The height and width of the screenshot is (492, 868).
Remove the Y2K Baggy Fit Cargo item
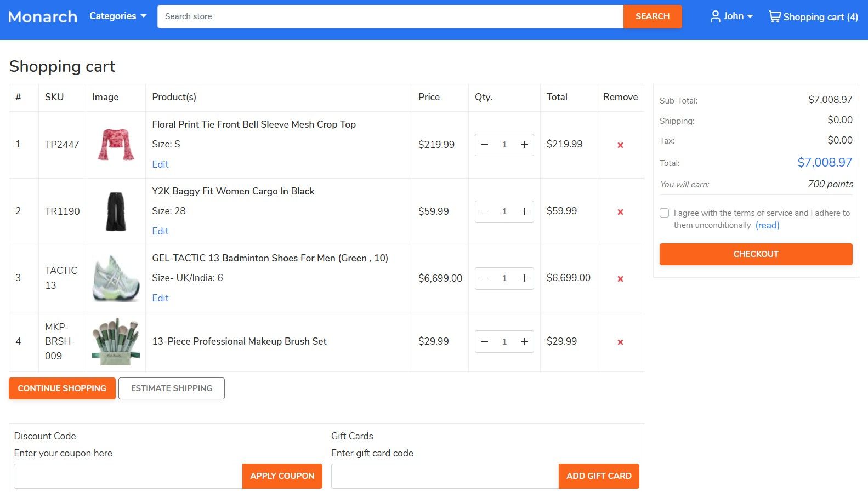(x=620, y=212)
